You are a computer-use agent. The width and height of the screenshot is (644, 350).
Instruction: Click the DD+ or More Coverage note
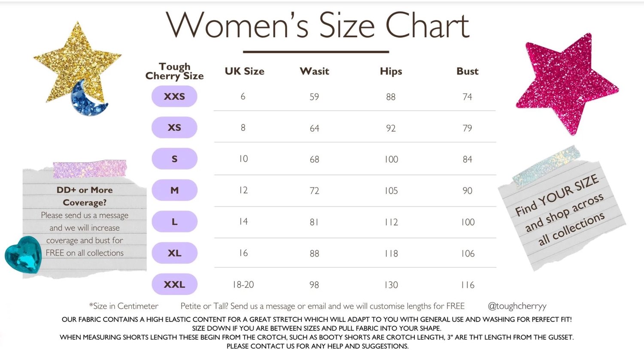[85, 222]
